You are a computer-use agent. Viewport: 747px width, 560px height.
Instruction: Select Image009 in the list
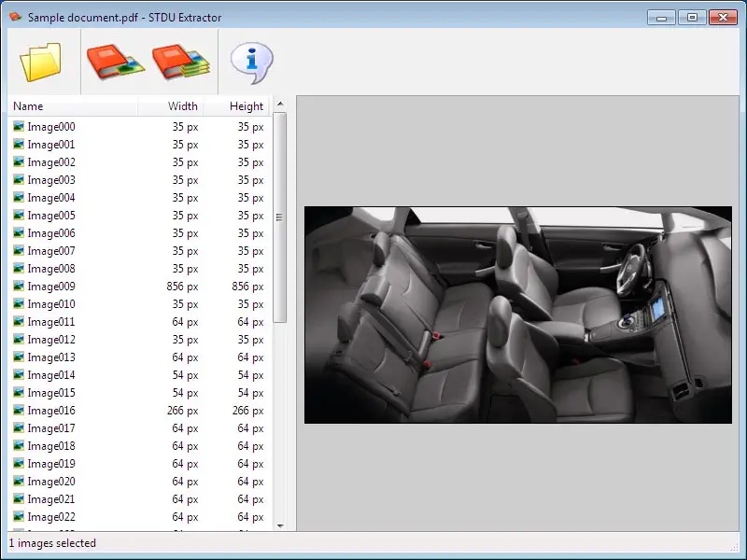point(139,287)
